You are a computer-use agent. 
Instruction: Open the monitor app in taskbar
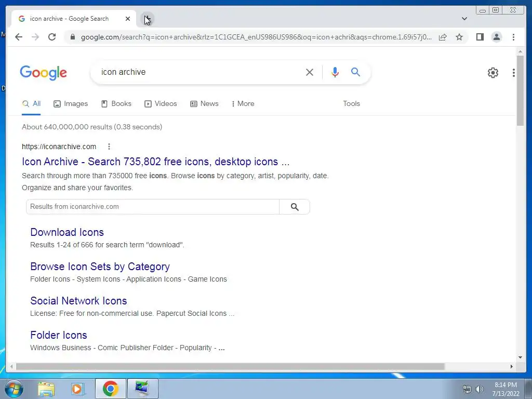click(142, 389)
